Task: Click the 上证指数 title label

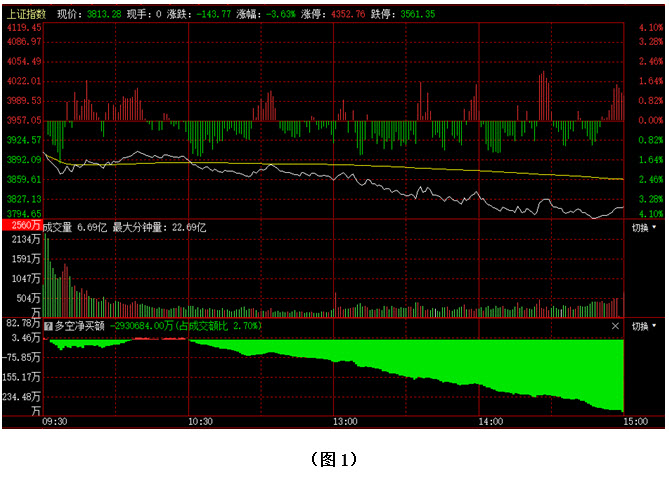Action: pyautogui.click(x=27, y=15)
